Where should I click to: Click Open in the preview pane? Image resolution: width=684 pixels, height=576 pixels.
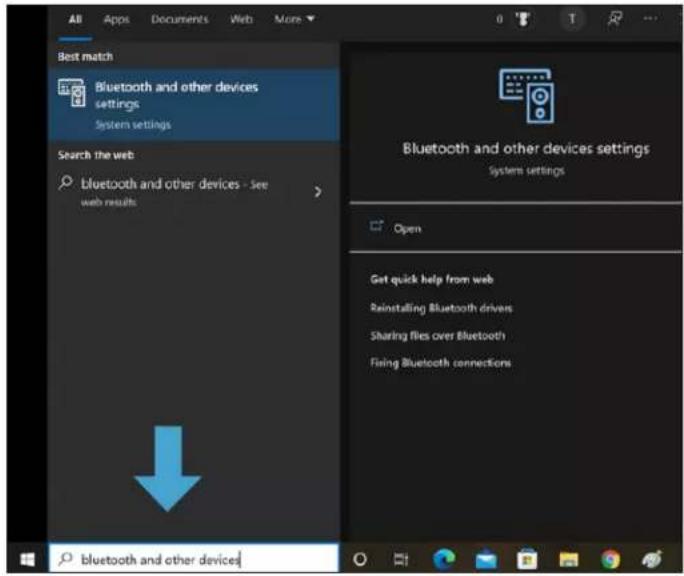(x=407, y=229)
